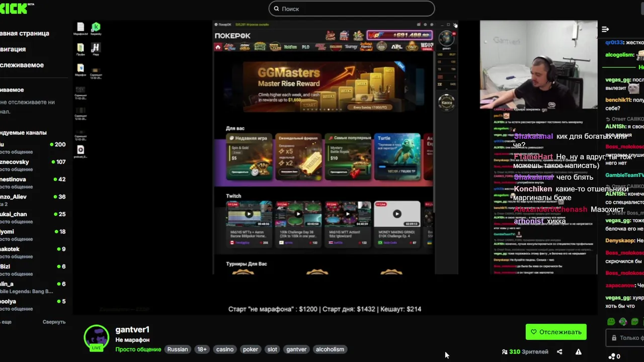Open the Slot machine icon in ПокерОК header

tap(344, 35)
